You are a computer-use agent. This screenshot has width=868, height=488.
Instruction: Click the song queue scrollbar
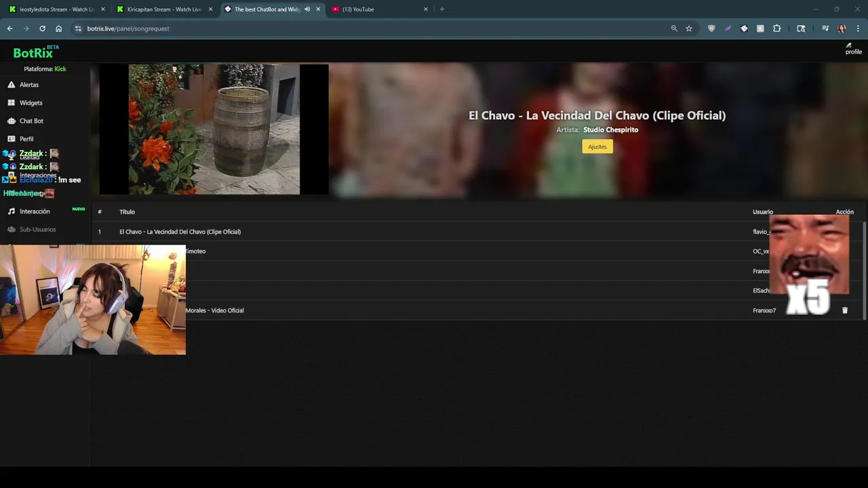pos(864,270)
